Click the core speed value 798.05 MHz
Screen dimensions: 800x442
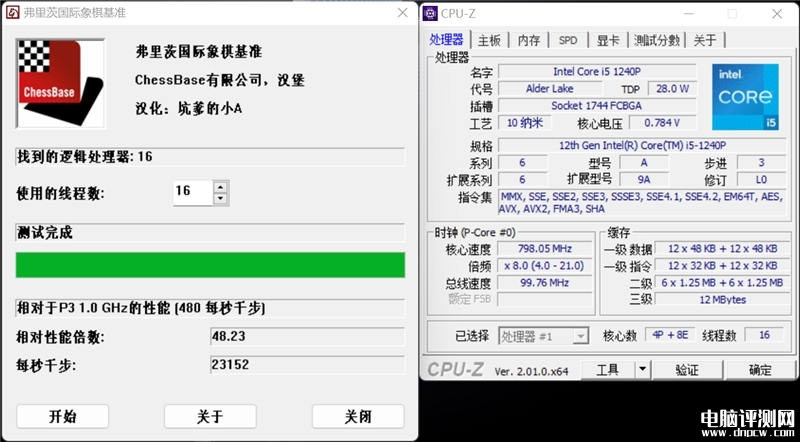545,249
